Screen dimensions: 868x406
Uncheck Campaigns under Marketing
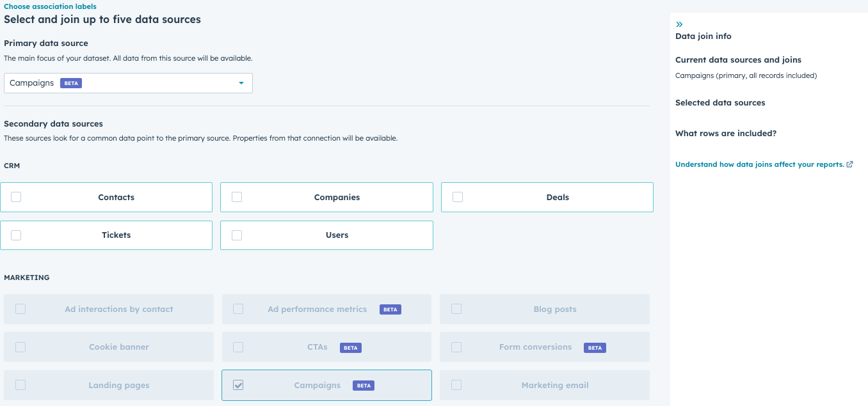pyautogui.click(x=237, y=385)
